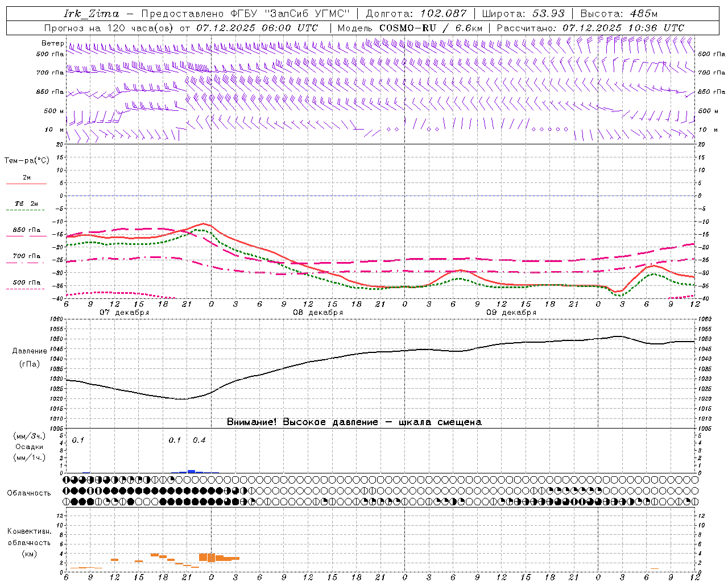
Task: Click the 09 декабря date label
Action: [511, 313]
